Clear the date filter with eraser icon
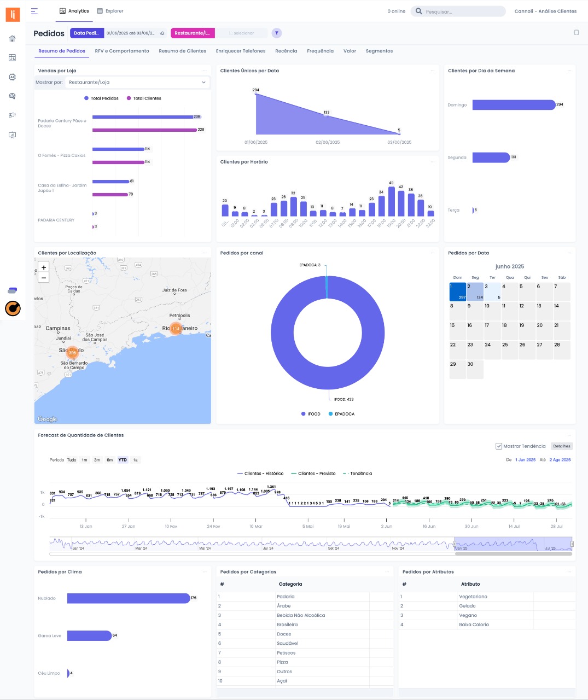The image size is (588, 700). click(162, 33)
